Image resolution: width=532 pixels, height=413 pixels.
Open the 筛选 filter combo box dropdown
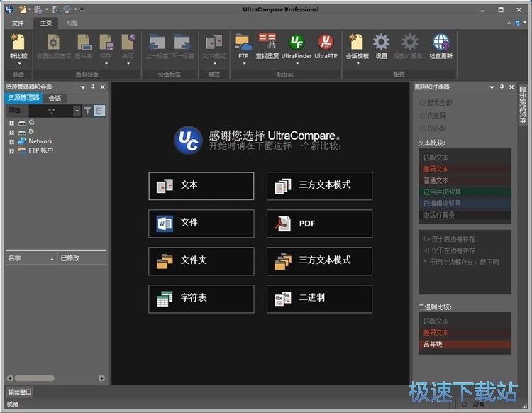(x=77, y=111)
